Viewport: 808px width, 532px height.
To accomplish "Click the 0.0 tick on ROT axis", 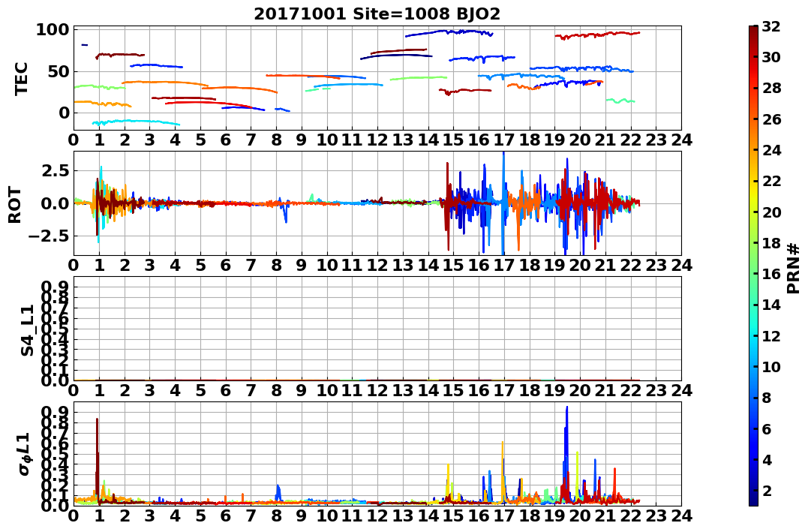I will click(x=56, y=203).
